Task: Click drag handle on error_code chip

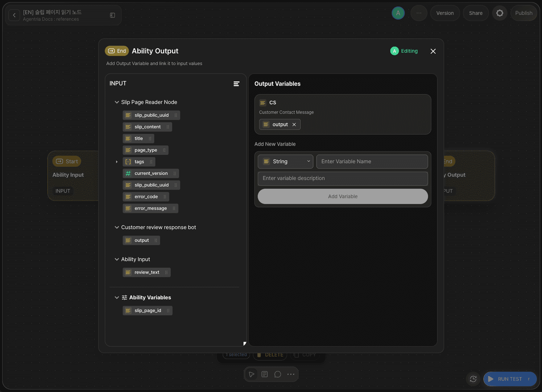Action: coord(165,197)
